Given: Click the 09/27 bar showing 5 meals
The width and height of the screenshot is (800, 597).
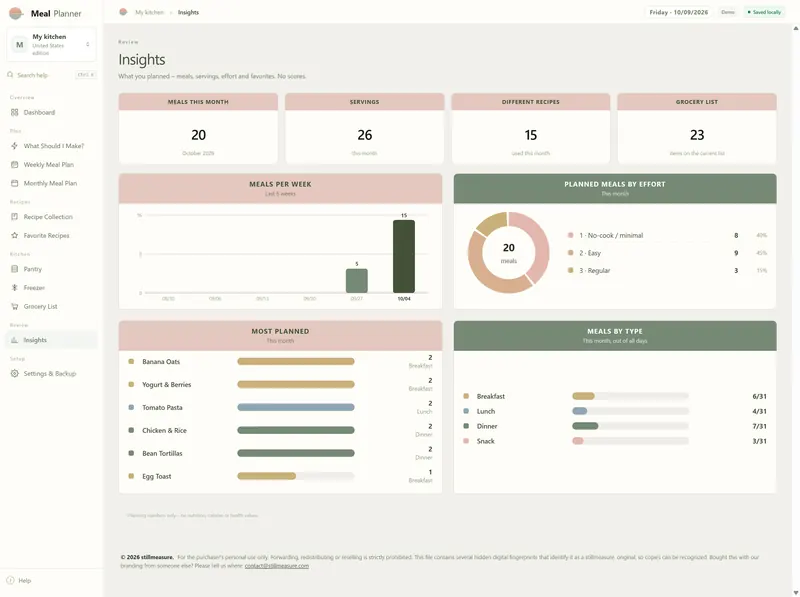Looking at the screenshot, I should pyautogui.click(x=357, y=281).
